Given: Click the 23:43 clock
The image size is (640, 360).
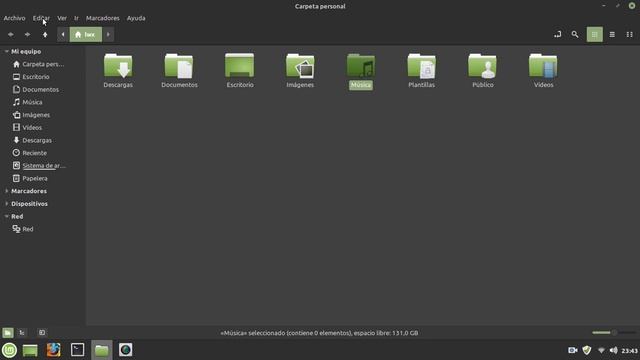Looking at the screenshot, I should [x=629, y=351].
